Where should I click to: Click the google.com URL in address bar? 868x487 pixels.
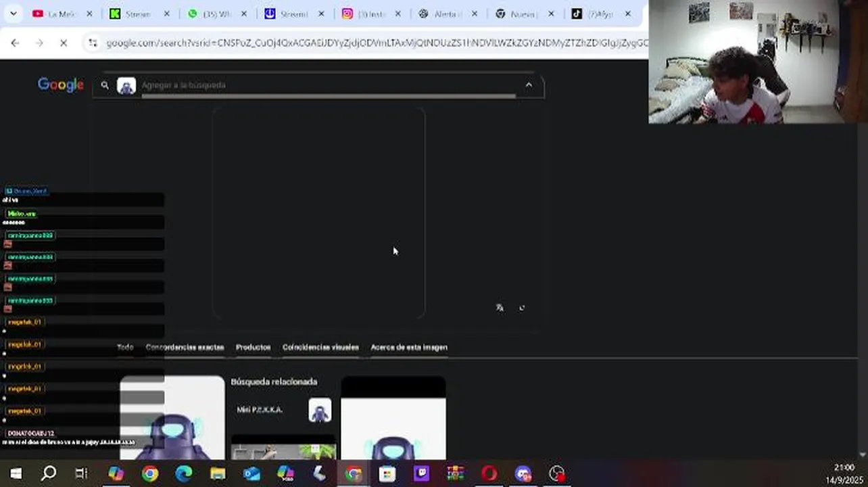376,43
